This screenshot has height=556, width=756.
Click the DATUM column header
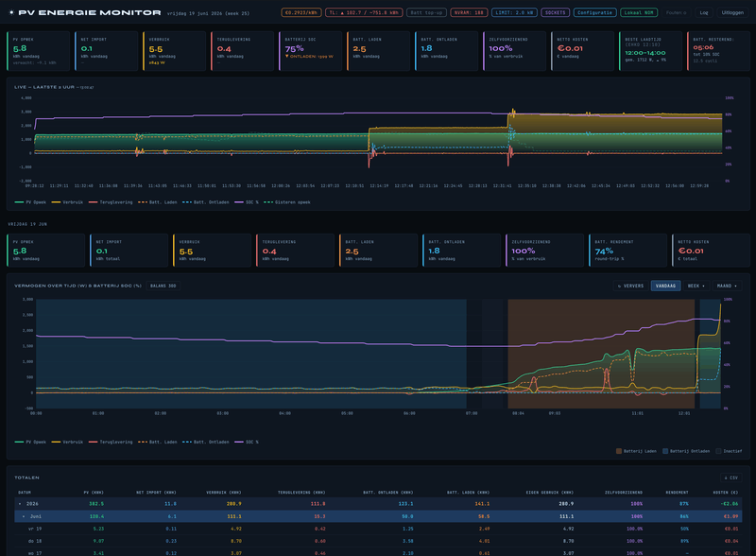(25, 493)
